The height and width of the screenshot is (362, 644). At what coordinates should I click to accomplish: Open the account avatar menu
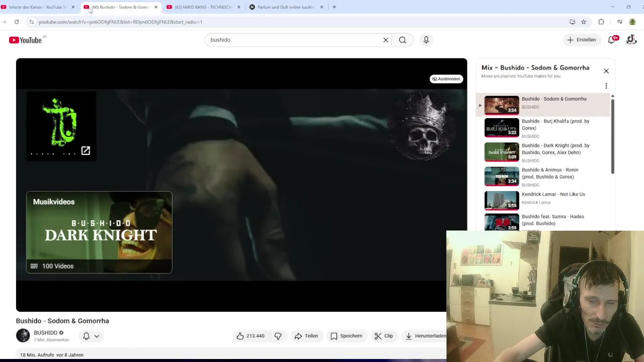point(631,40)
